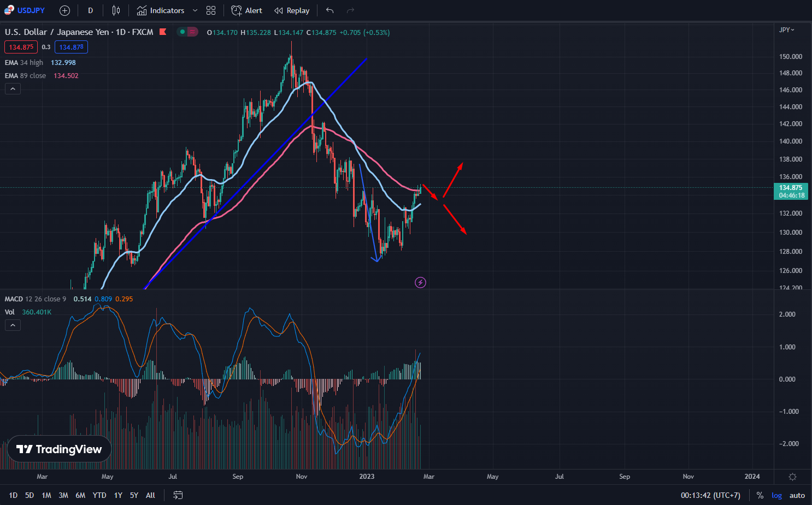Select the YTD time range

coord(99,495)
